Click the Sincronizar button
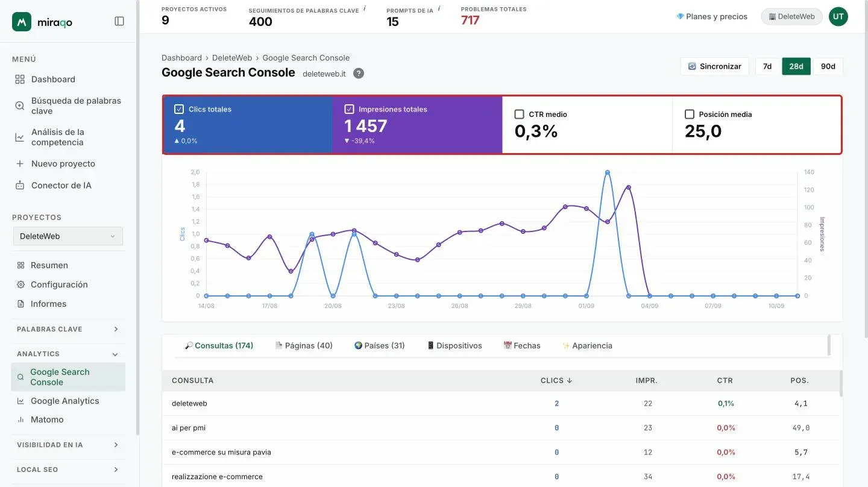 pyautogui.click(x=715, y=66)
